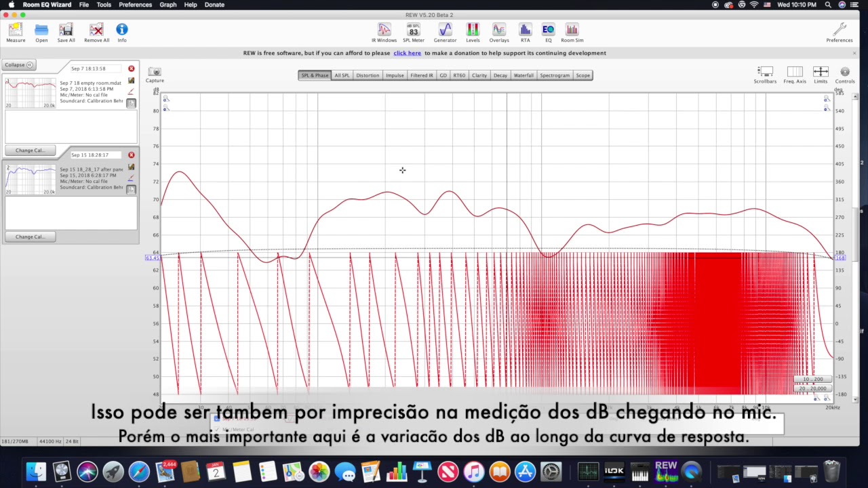The image size is (868, 488).
Task: Edit the Sep 7 18:13:58 measurement name field
Action: (x=96, y=68)
